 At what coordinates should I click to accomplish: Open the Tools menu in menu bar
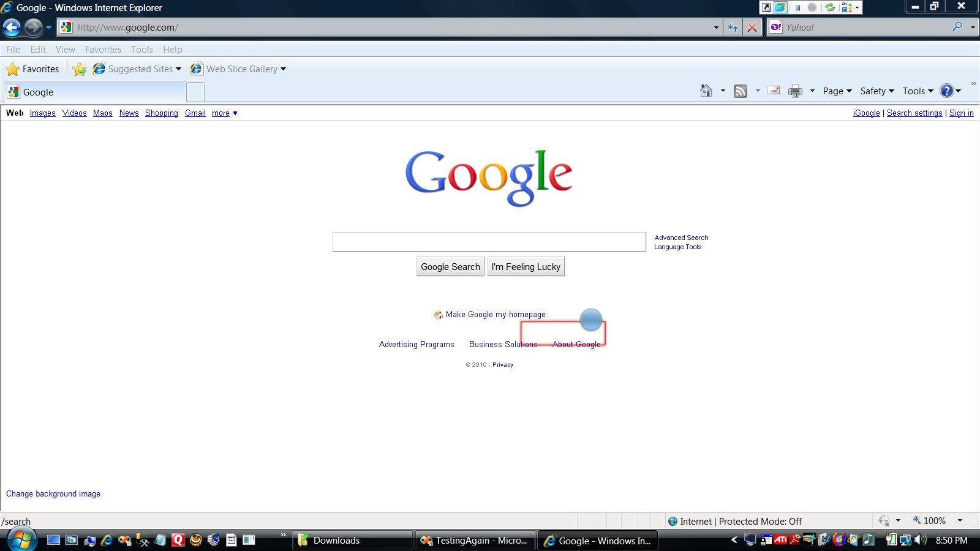142,50
